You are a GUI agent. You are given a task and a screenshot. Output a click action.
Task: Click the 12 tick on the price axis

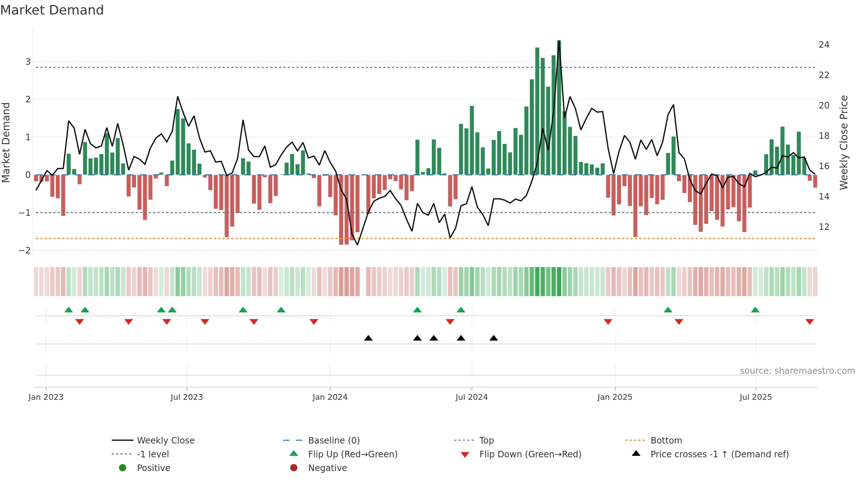point(824,227)
